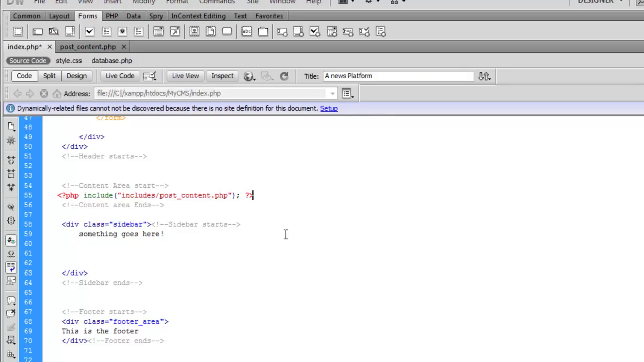Insert a Fieldset element
644x362 pixels.
pyautogui.click(x=263, y=32)
